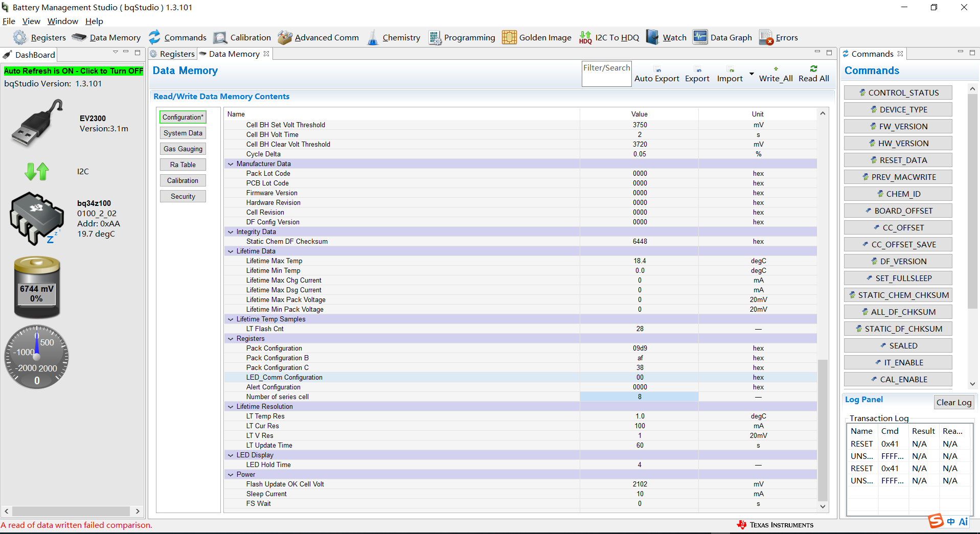Click the Export icon in Data Memory
Image resolution: width=980 pixels, height=534 pixels.
(698, 70)
